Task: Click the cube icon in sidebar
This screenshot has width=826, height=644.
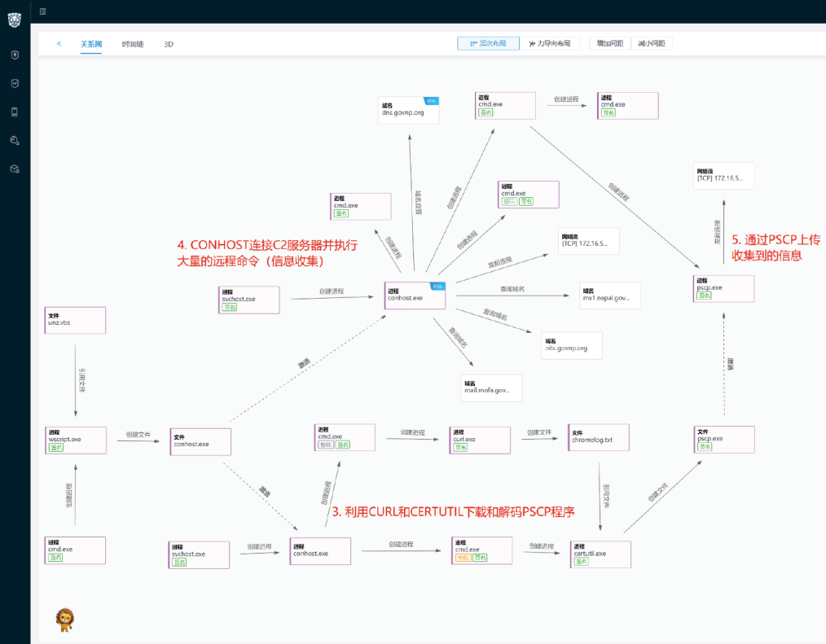Action: pyautogui.click(x=15, y=169)
